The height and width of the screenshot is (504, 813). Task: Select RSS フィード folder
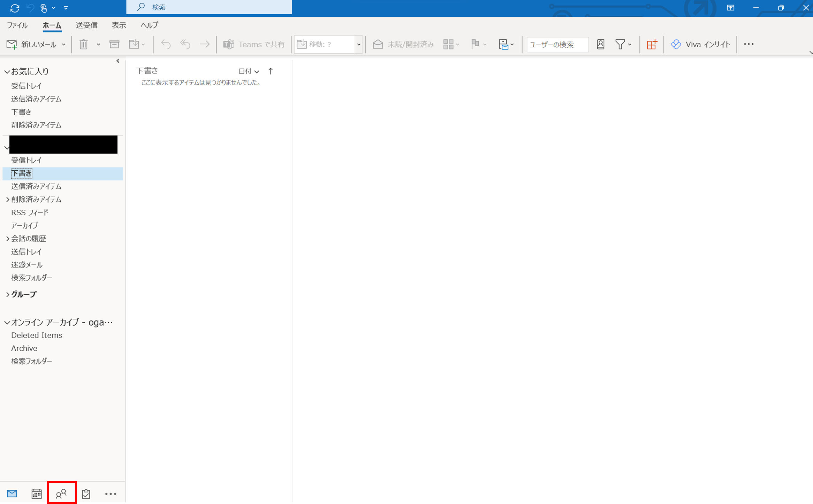[30, 212]
